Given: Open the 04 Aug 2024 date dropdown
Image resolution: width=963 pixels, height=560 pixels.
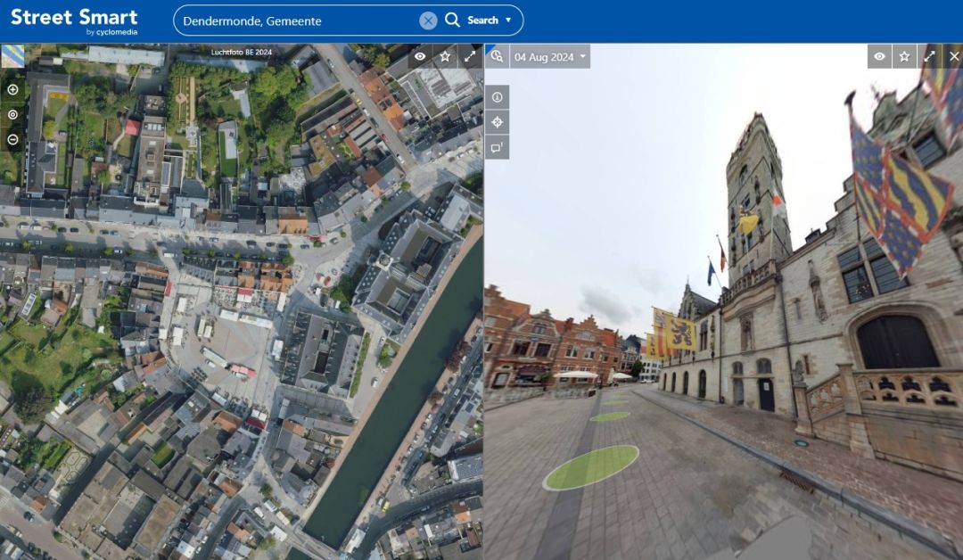Looking at the screenshot, I should (549, 57).
